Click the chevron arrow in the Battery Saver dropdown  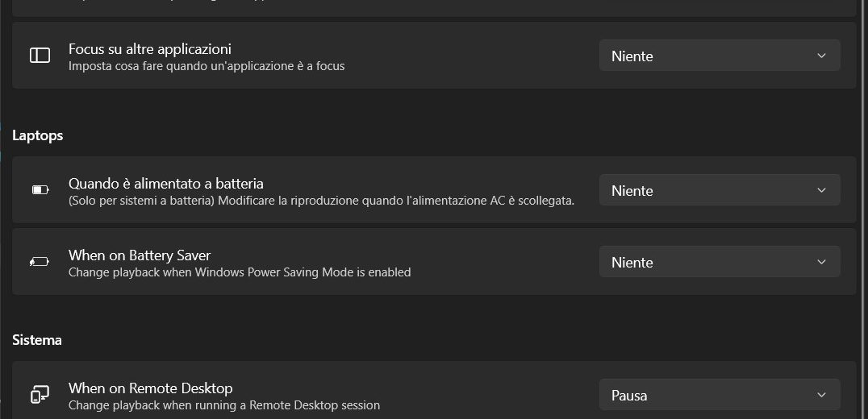[x=821, y=262]
